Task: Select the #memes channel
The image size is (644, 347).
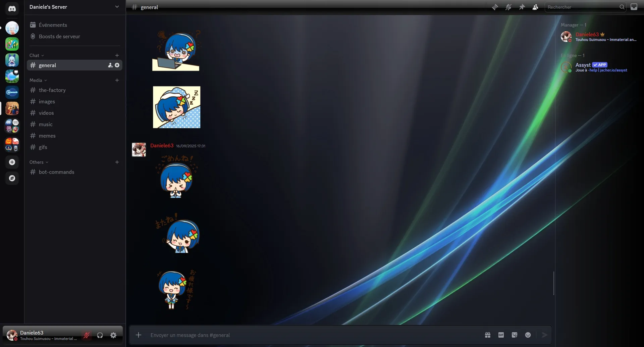Action: (x=47, y=136)
